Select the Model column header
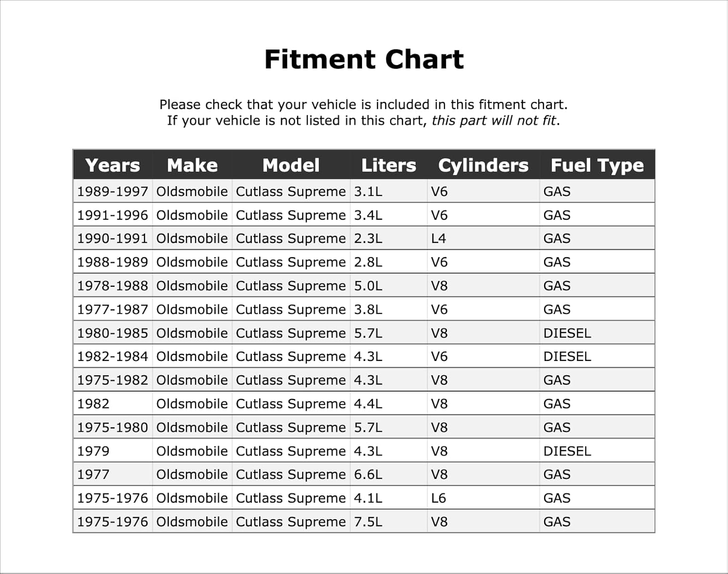Screen dimensions: 728x574 (x=291, y=165)
